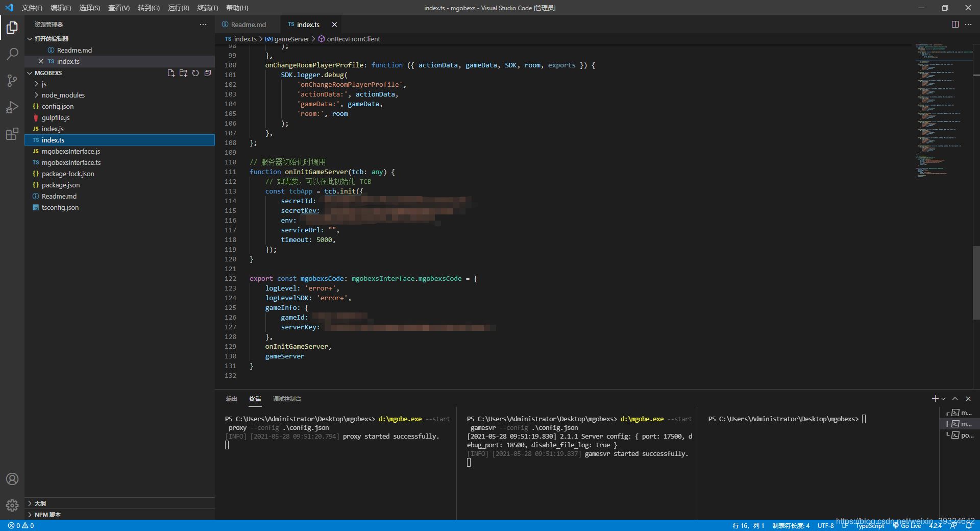Split the editor to the right
The height and width of the screenshot is (531, 980).
tap(955, 25)
